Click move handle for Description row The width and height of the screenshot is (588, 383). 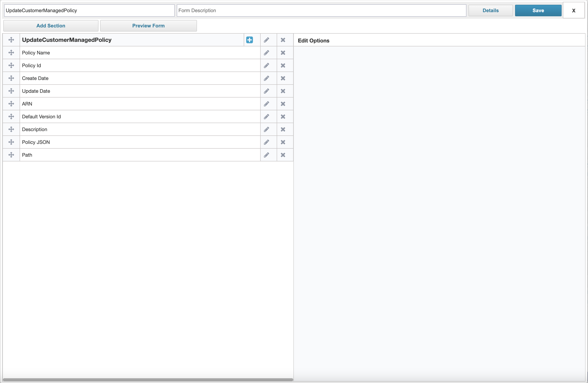coord(11,129)
